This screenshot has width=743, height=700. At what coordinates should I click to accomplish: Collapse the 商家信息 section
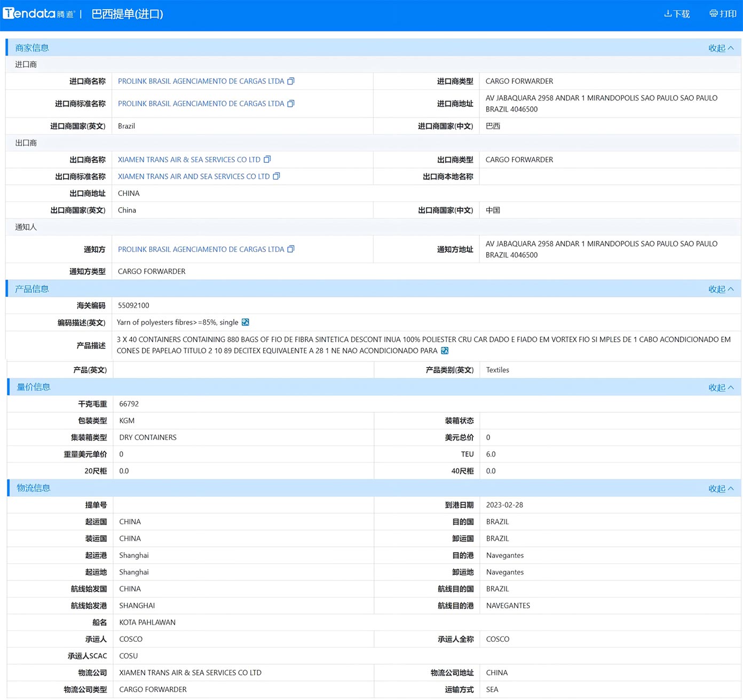tap(721, 48)
